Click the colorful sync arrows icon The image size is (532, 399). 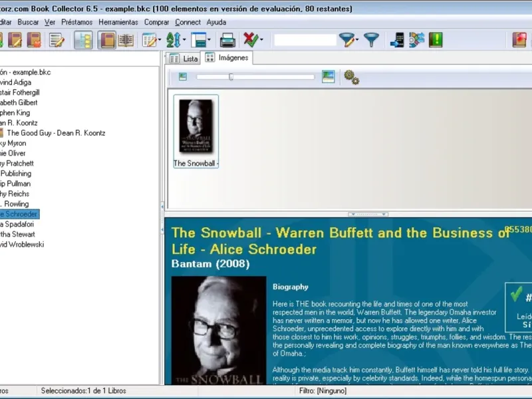coord(417,40)
